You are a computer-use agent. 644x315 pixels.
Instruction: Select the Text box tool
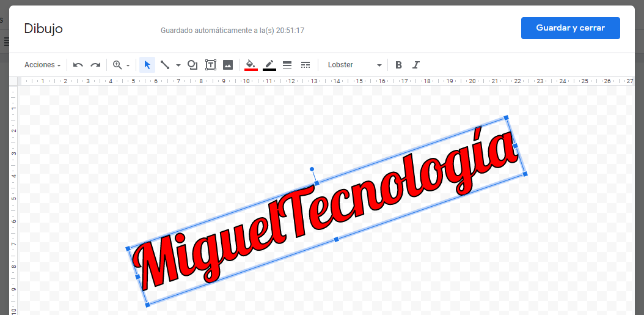tap(211, 65)
